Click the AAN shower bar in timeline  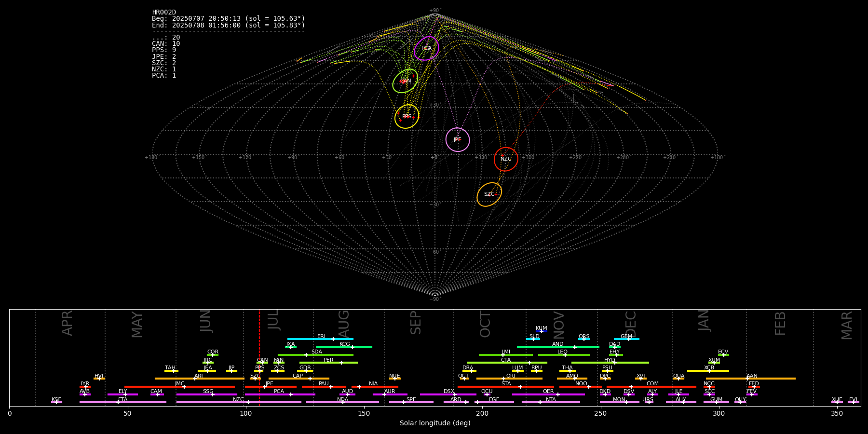tap(751, 379)
